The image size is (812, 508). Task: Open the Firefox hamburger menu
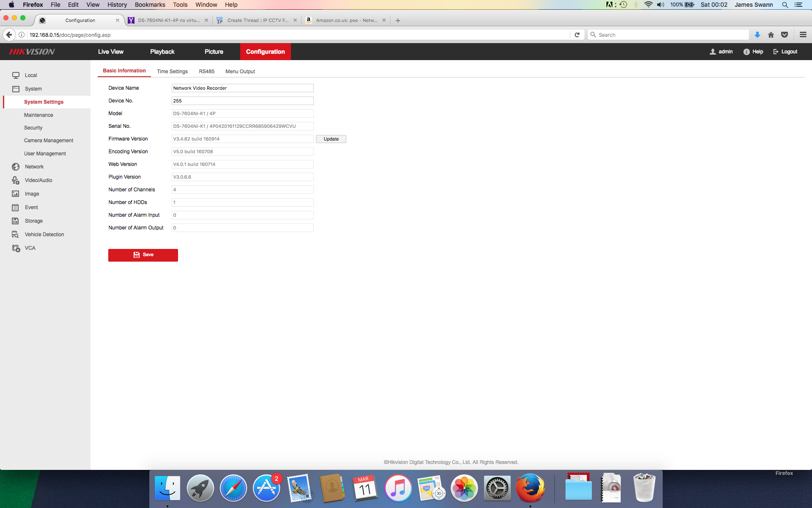tap(803, 35)
